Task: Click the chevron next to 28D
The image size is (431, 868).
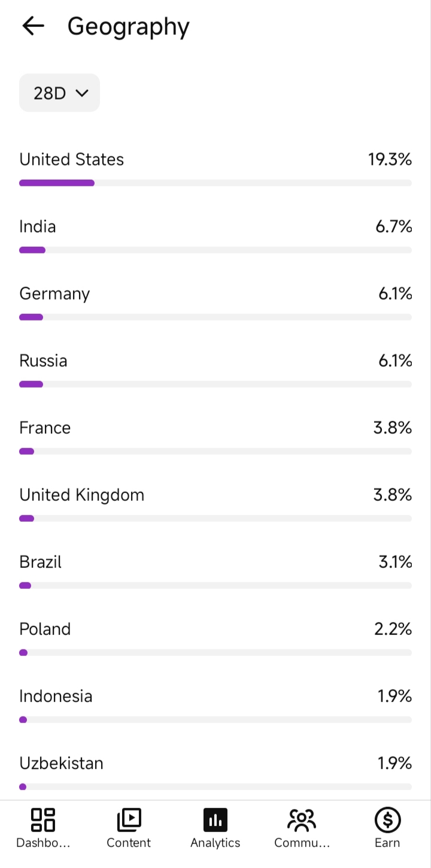Action: coord(82,93)
